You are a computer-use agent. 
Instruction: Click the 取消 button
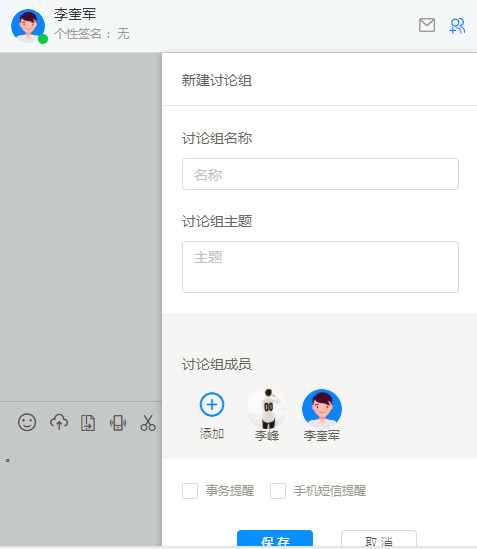tap(379, 539)
